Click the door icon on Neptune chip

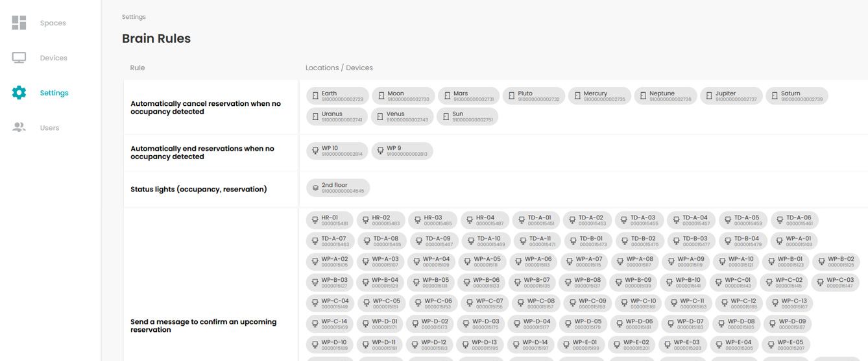pyautogui.click(x=643, y=96)
